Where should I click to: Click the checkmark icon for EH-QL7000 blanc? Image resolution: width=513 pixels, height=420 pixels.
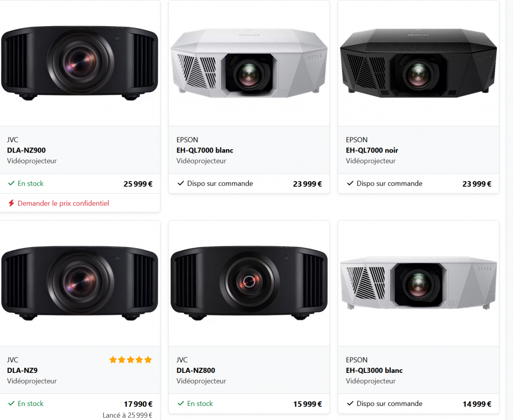pyautogui.click(x=181, y=183)
